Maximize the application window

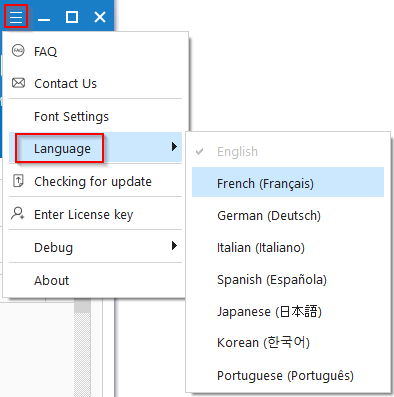click(72, 17)
